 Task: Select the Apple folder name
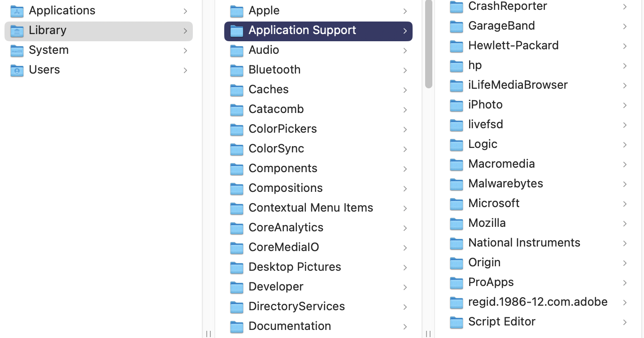coord(264,10)
